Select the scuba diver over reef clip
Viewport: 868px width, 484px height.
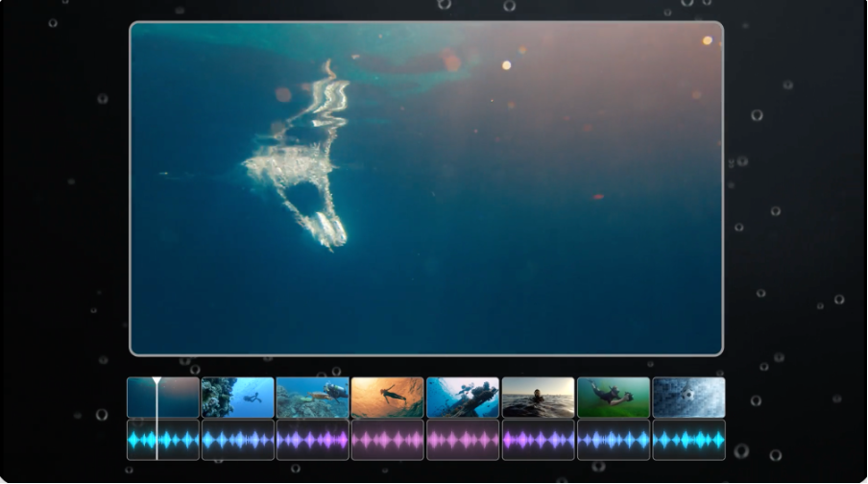coord(313,397)
